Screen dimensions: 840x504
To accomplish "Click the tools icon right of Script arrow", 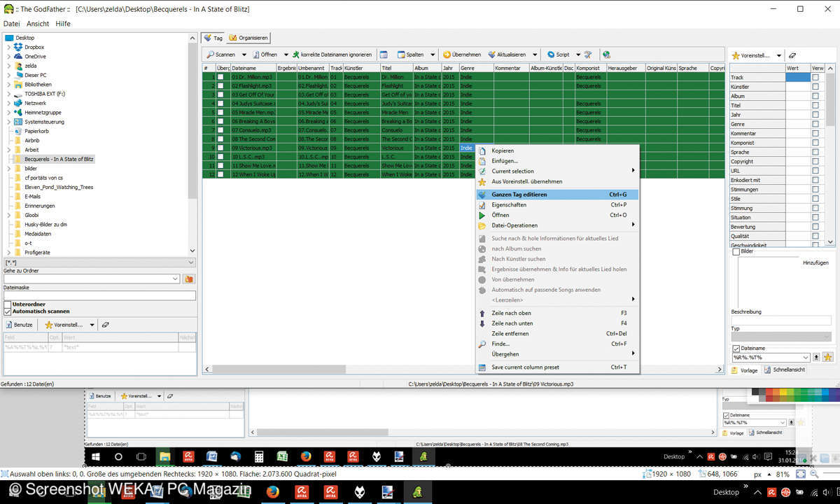I will tap(588, 55).
